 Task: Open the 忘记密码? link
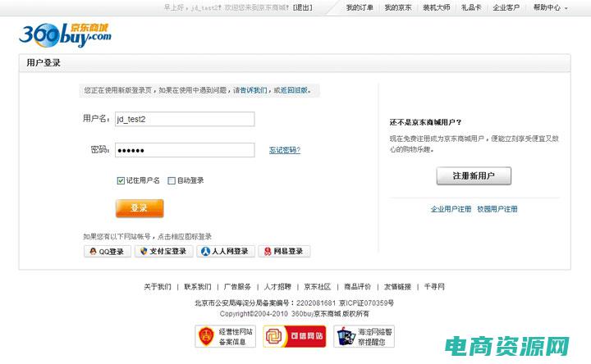click(x=285, y=150)
